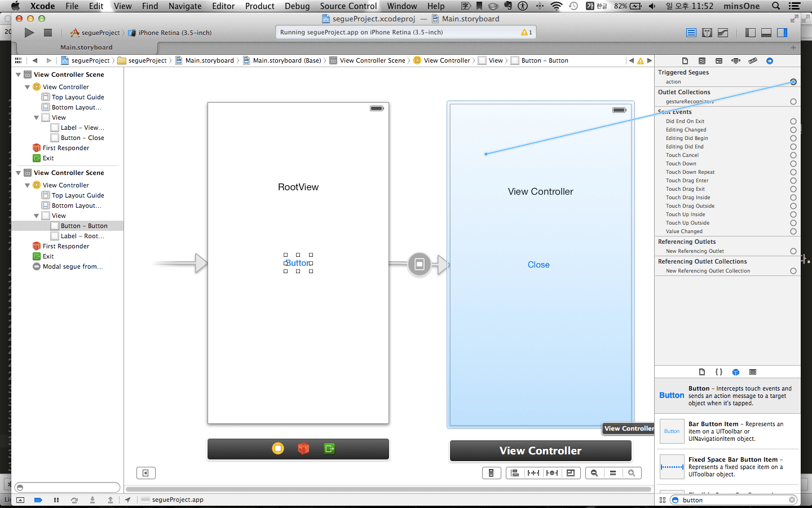
Task: Click the New Referencing Outlet circle
Action: (x=793, y=251)
